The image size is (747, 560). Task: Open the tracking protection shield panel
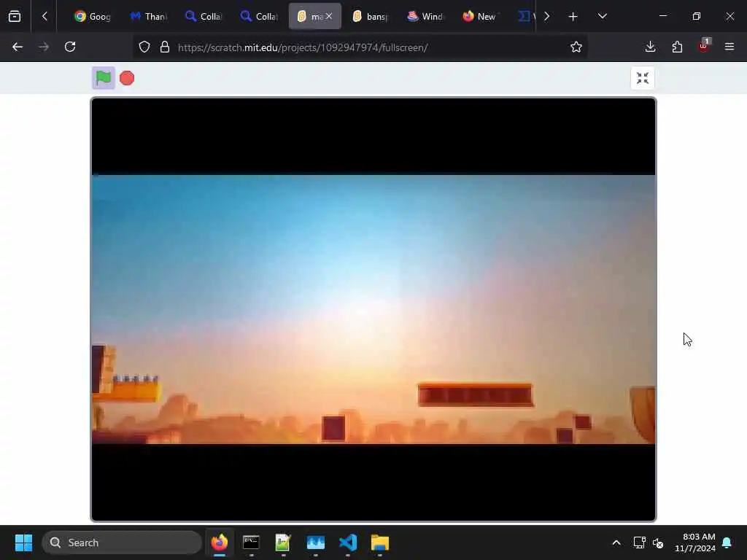[x=144, y=47]
